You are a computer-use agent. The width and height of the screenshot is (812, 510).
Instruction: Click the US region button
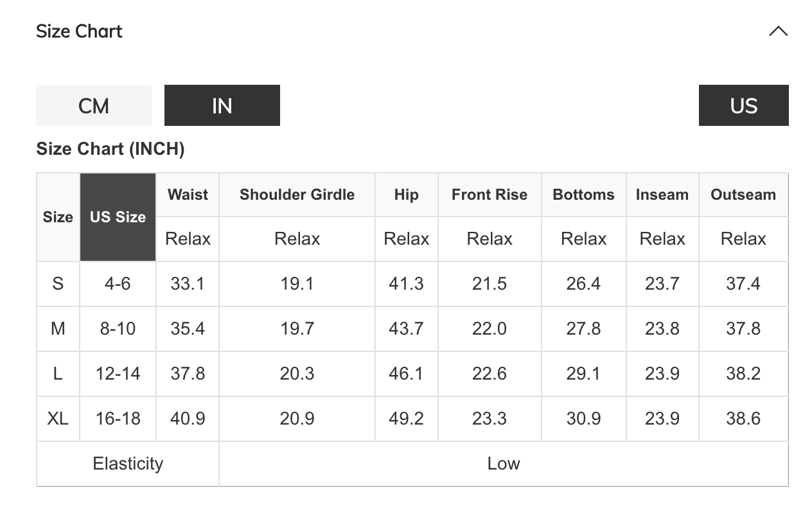[x=743, y=105]
